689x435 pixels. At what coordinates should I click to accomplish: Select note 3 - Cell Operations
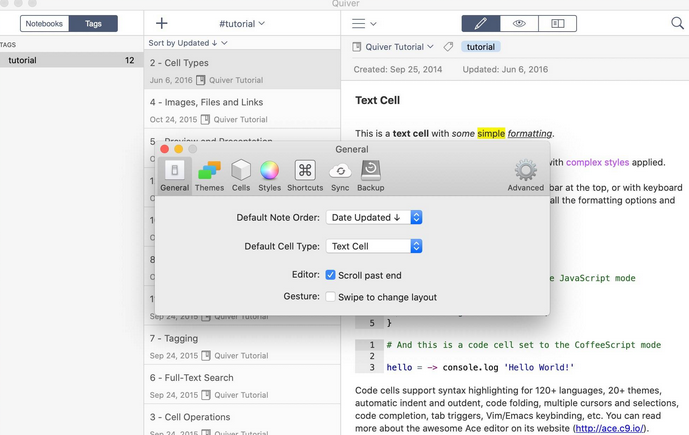(x=242, y=420)
